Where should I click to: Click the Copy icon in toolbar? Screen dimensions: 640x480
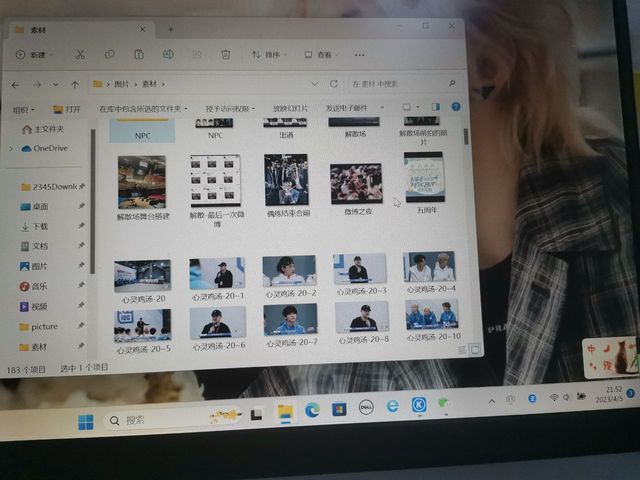110,54
